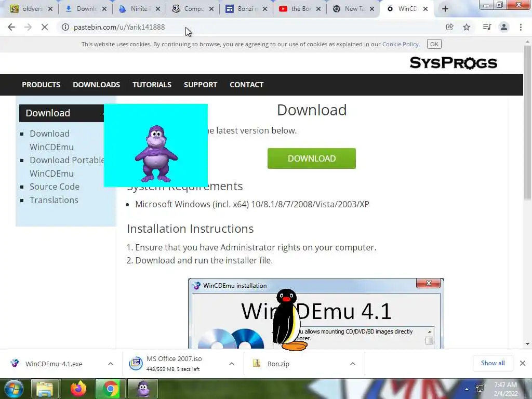Go back to the previous page
This screenshot has width=532, height=399.
click(11, 27)
